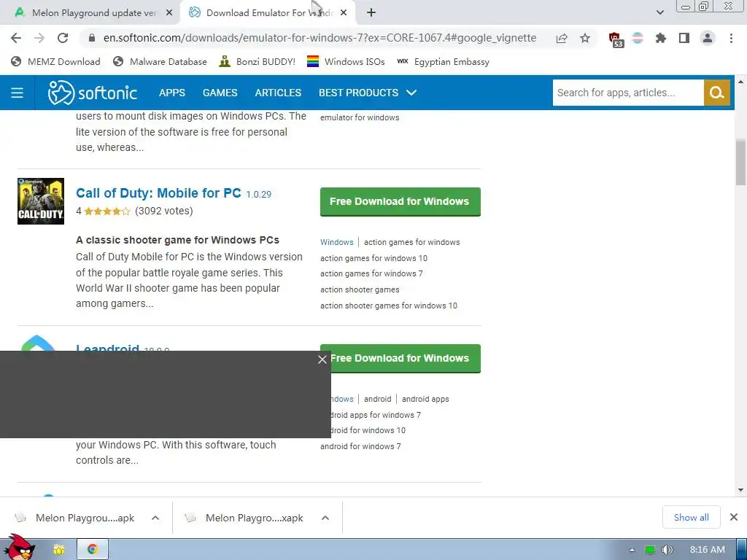Click the Chrome taskbar icon
The height and width of the screenshot is (560, 747).
[x=93, y=550]
